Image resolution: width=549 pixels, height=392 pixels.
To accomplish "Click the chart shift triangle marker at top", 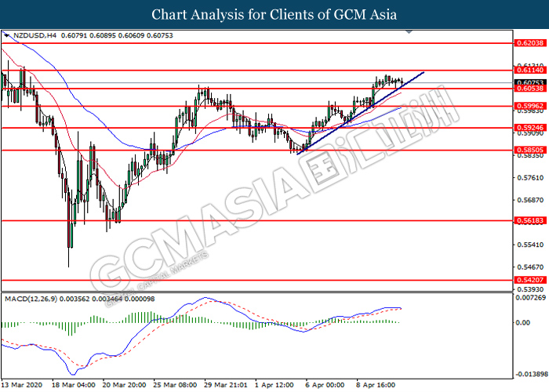I will pos(409,32).
